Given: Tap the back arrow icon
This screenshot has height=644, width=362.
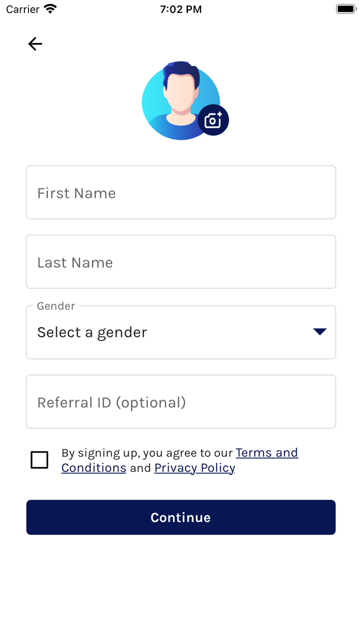Looking at the screenshot, I should [35, 44].
